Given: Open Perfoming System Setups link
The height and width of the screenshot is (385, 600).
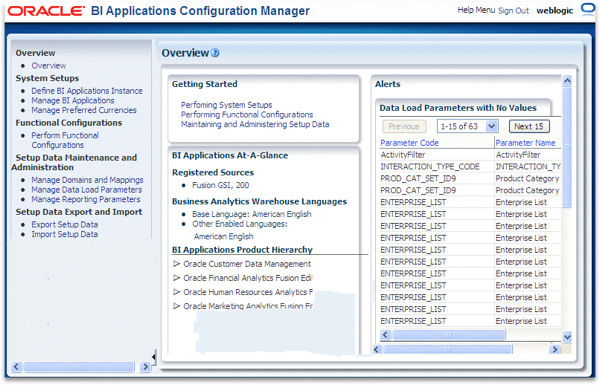Looking at the screenshot, I should (x=227, y=105).
